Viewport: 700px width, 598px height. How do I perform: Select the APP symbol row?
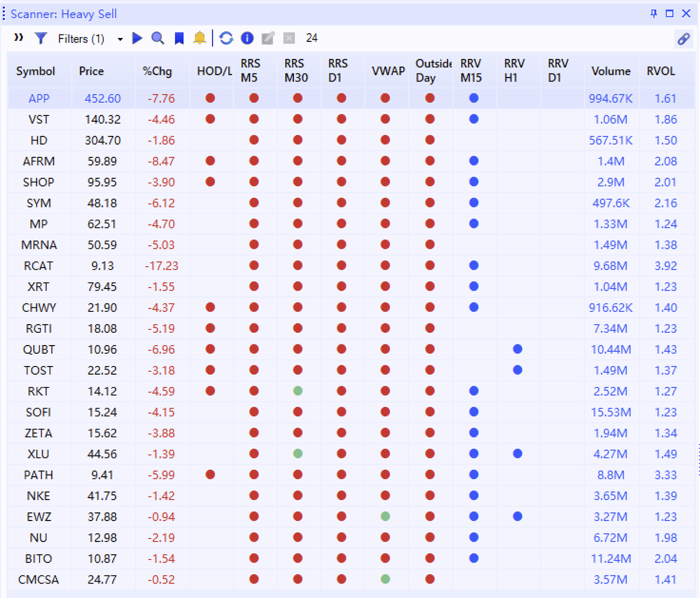(x=351, y=99)
